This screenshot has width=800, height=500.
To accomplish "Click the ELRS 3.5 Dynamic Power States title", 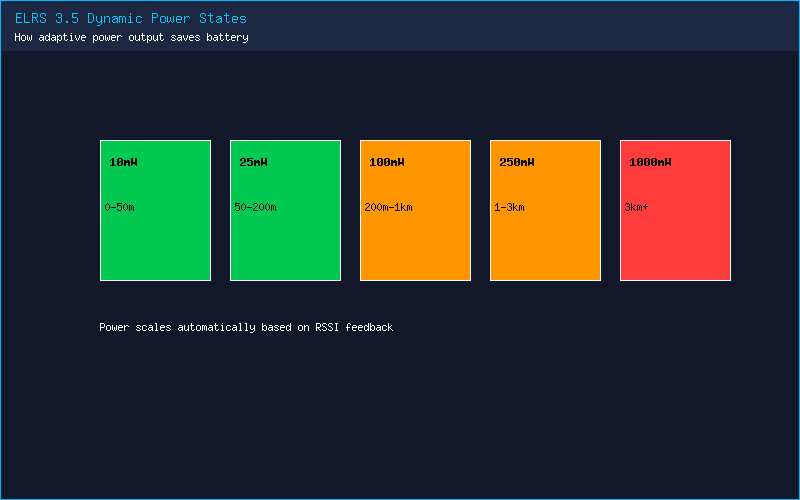I will click(131, 18).
